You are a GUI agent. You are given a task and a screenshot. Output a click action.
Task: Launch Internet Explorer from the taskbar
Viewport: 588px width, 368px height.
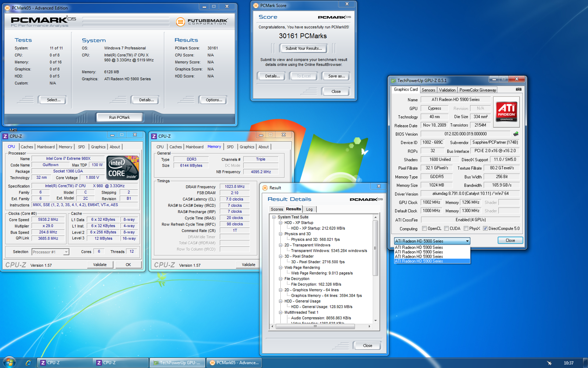28,362
